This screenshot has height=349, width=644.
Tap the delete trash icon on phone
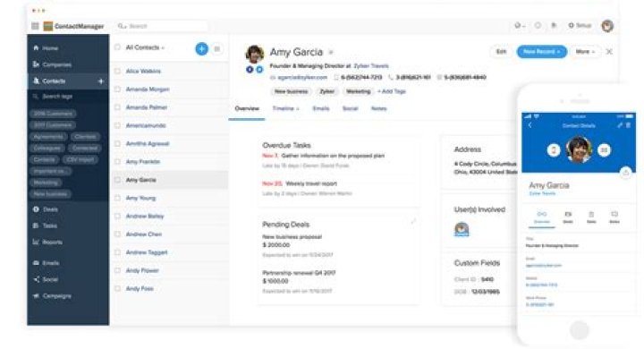[x=628, y=125]
